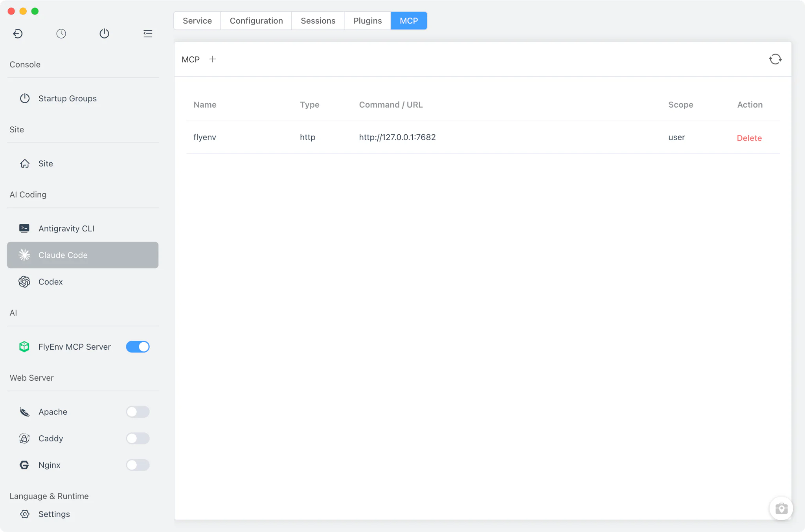This screenshot has width=805, height=532.
Task: Click the Antigravity CLI terminal icon
Action: coord(24,228)
